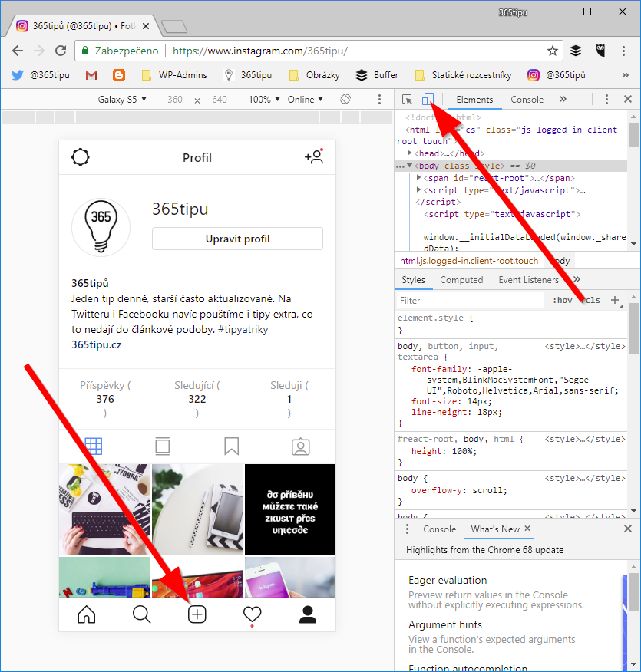The image size is (641, 672).
Task: Open Instagram settings gear icon
Action: click(81, 157)
